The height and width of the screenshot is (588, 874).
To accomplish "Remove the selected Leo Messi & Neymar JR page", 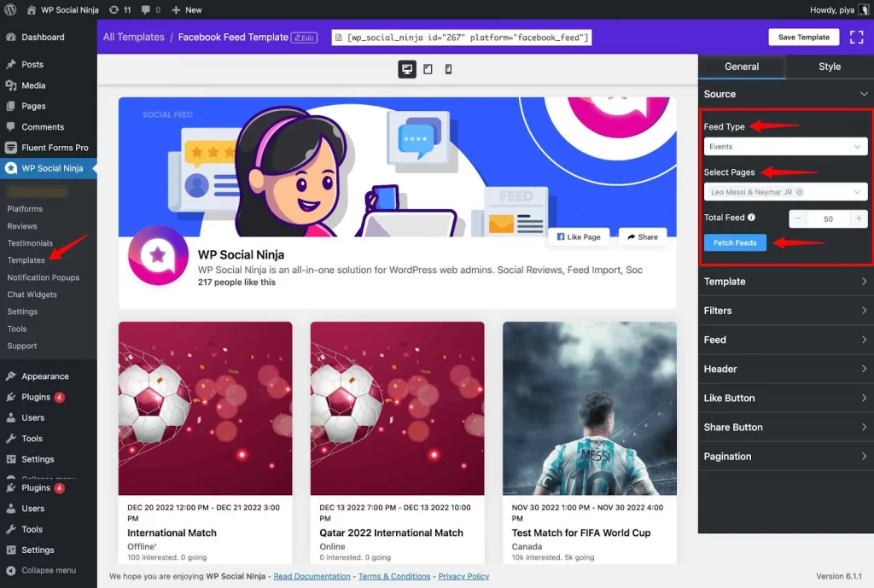I will 800,193.
